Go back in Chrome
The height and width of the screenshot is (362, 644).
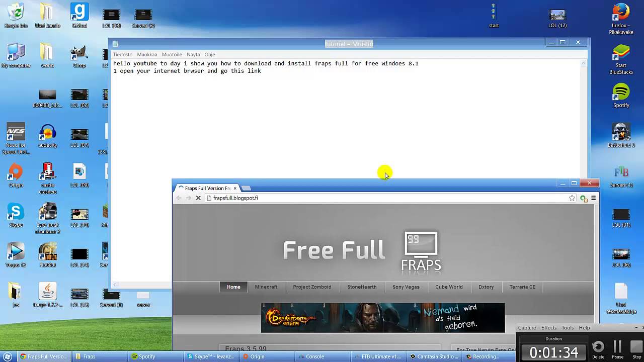[179, 198]
